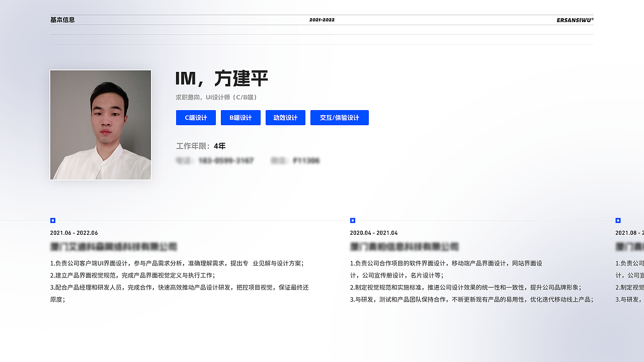The height and width of the screenshot is (362, 644).
Task: Click the B端设计 tag button
Action: (x=240, y=118)
